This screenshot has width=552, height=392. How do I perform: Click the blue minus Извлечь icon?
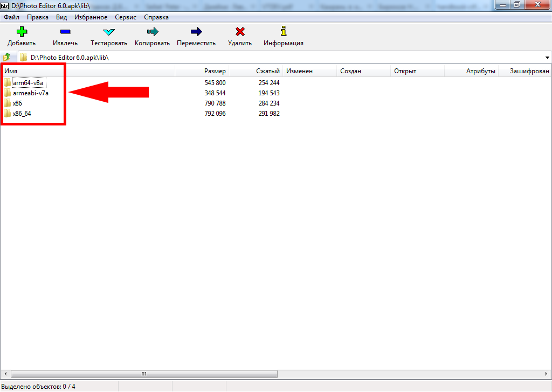[65, 32]
